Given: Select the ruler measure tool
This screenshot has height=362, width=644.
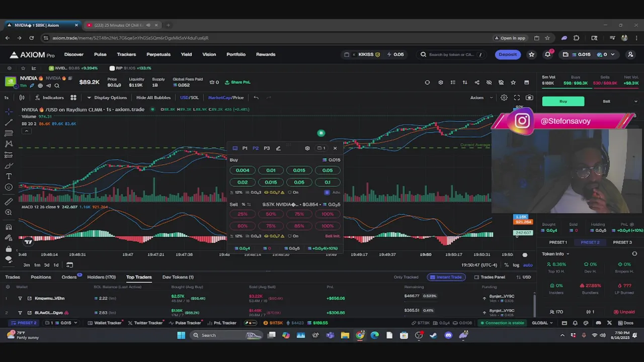Looking at the screenshot, I should 9,202.
